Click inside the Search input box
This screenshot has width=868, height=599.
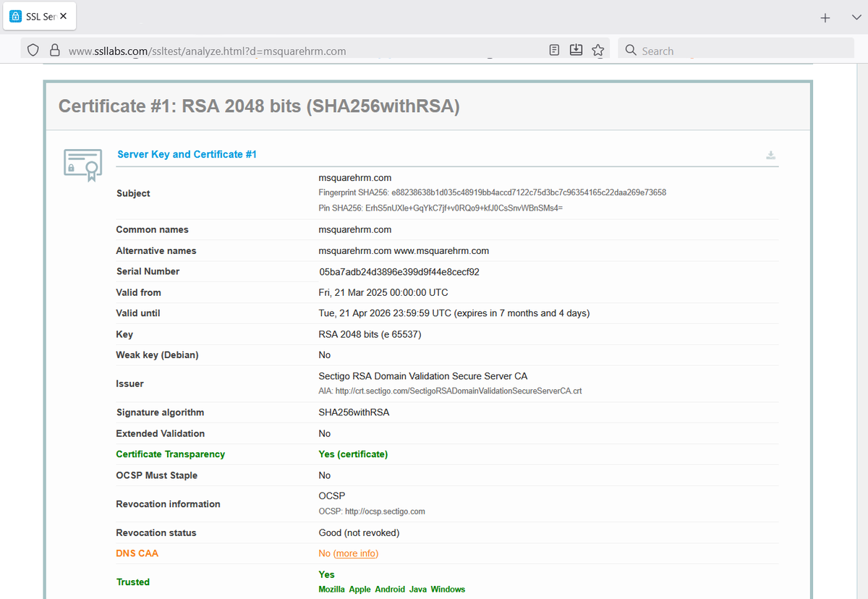click(736, 51)
